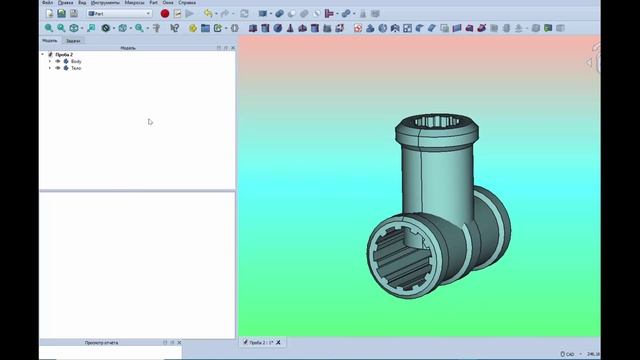This screenshot has height=360, width=640.
Task: Select Тело in the model tree
Action: coord(76,68)
